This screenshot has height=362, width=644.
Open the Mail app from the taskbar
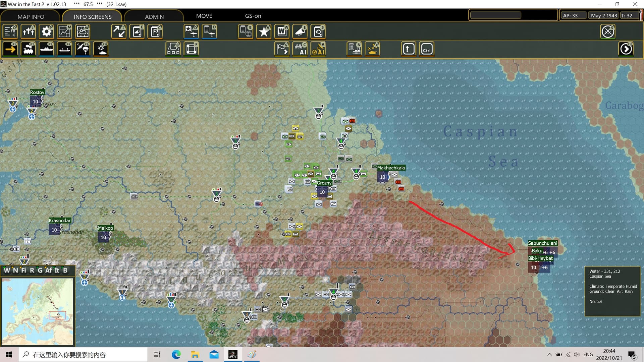(214, 355)
